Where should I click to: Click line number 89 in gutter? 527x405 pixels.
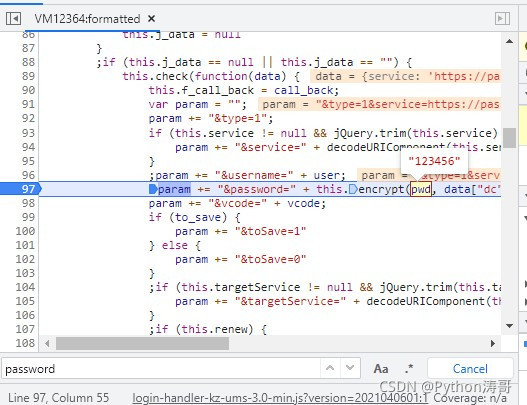tap(28, 76)
